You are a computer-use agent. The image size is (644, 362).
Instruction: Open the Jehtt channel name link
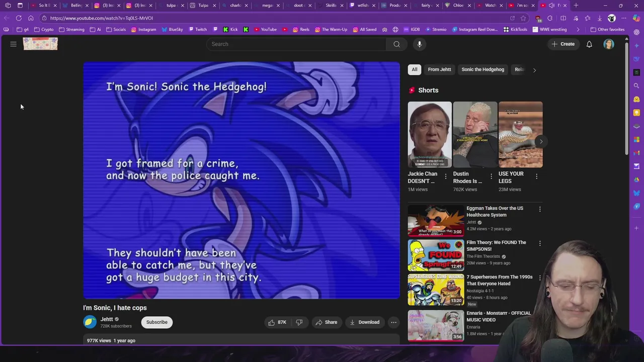[x=107, y=319]
